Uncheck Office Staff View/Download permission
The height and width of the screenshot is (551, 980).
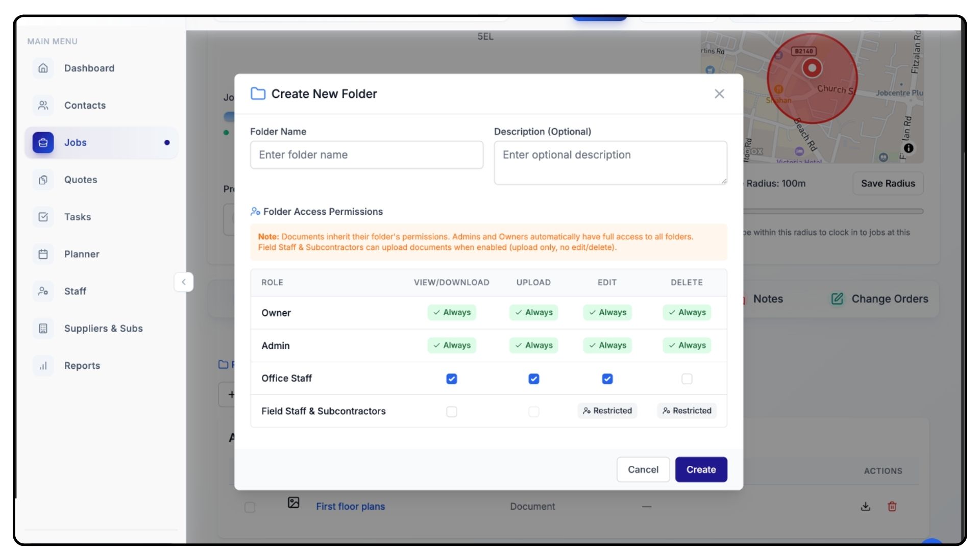pyautogui.click(x=452, y=379)
